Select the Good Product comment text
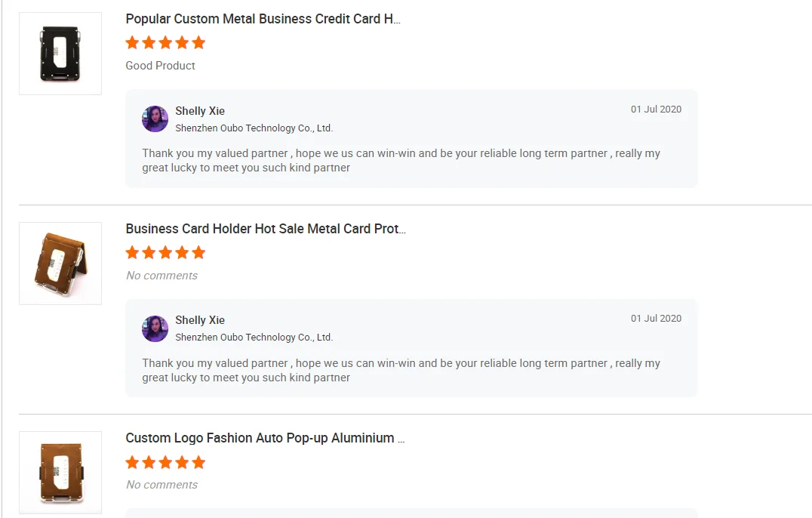 [x=160, y=66]
